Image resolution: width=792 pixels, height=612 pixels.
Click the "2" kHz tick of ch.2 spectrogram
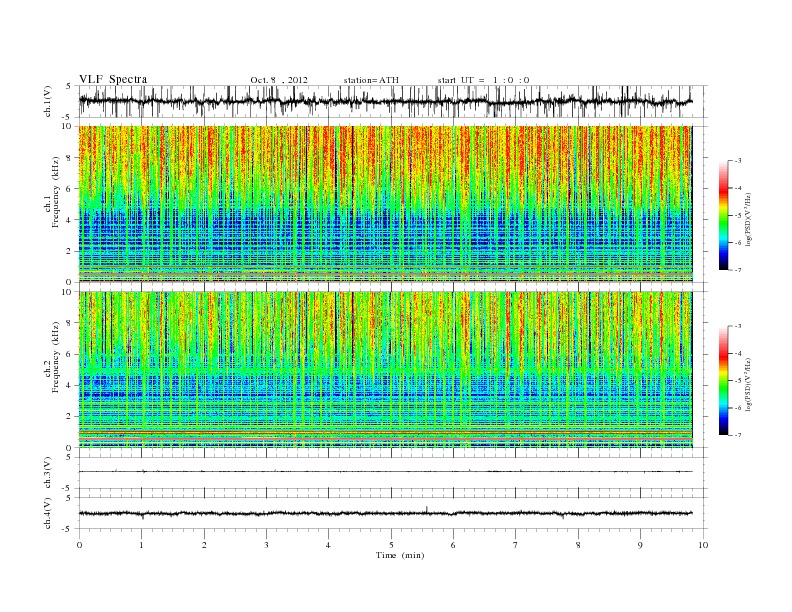click(69, 417)
